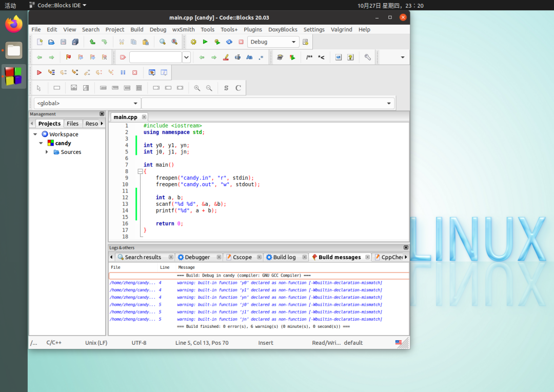Abort the build with the red X
The height and width of the screenshot is (392, 554).
coord(241,42)
